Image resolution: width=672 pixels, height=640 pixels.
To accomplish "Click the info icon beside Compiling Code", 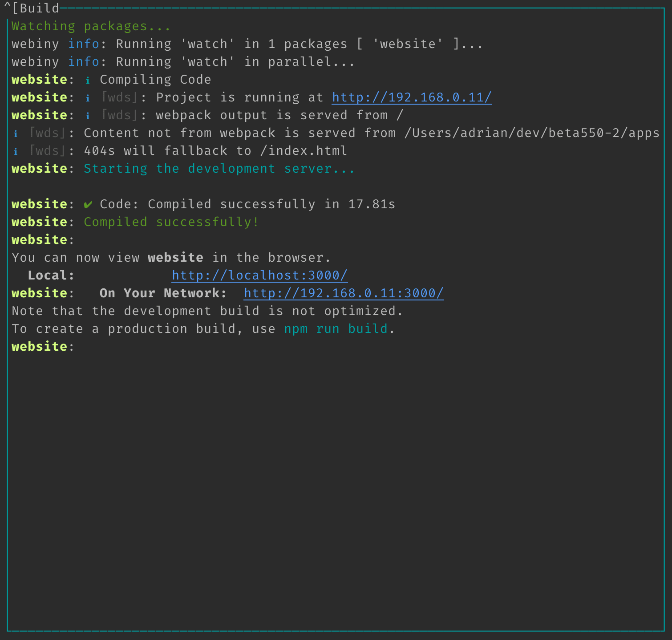I will (88, 80).
